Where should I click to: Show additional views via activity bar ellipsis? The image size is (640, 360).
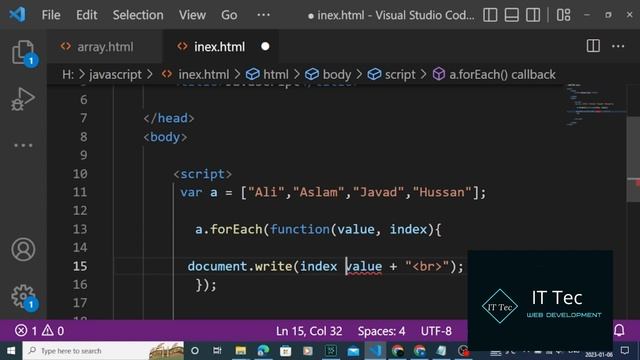23,145
